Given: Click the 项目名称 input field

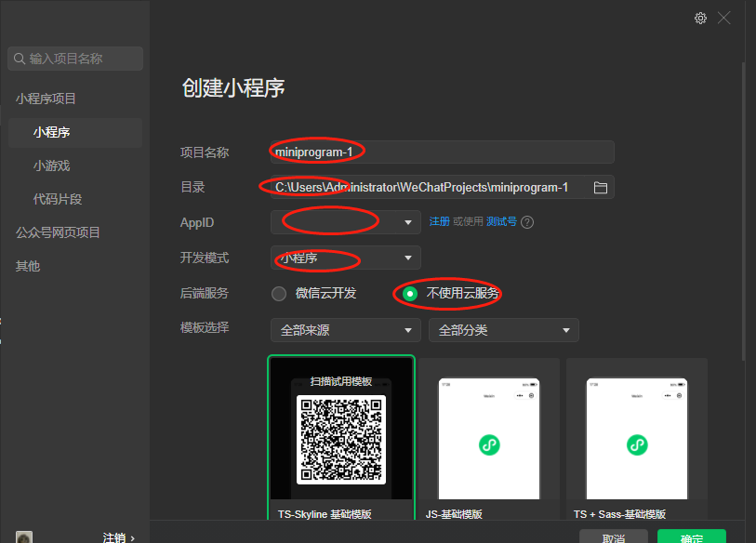Looking at the screenshot, I should click(442, 152).
